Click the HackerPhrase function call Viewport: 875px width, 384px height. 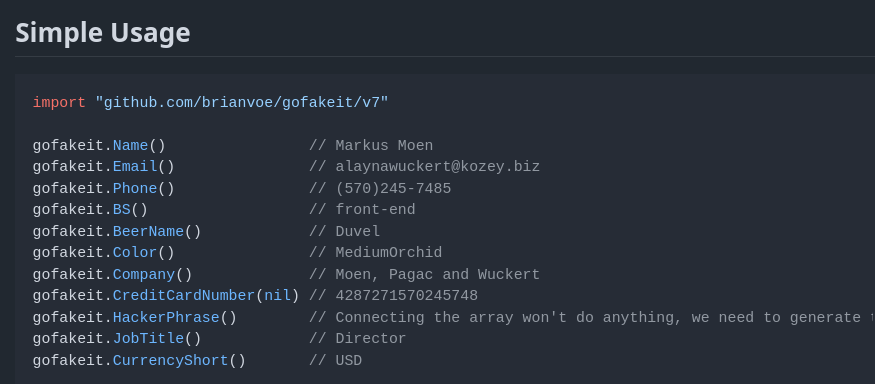(x=166, y=318)
